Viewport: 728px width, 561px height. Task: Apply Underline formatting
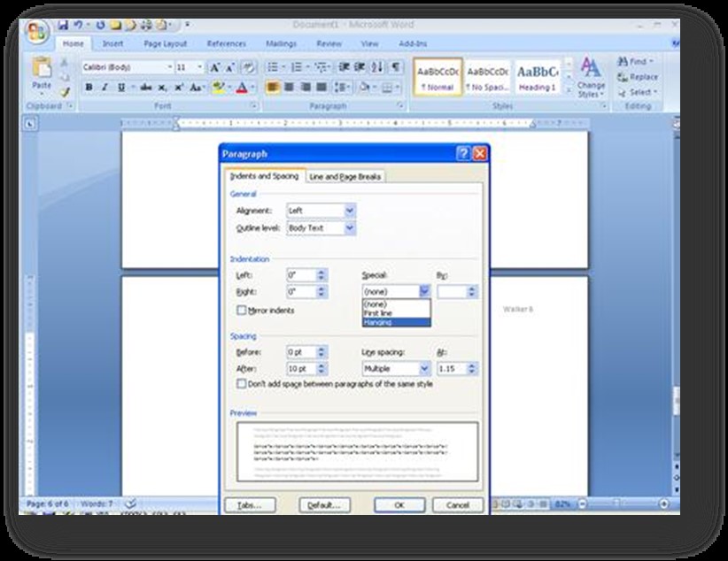pos(121,88)
